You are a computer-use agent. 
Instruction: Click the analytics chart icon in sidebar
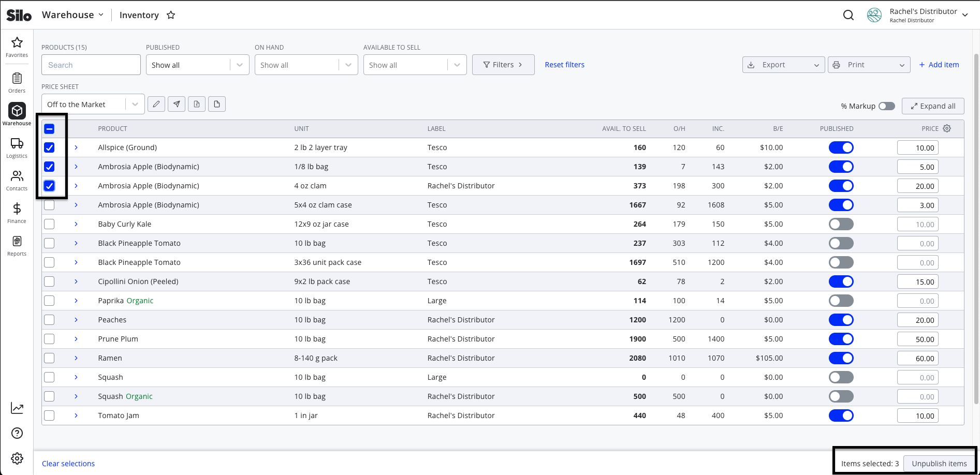pyautogui.click(x=17, y=408)
